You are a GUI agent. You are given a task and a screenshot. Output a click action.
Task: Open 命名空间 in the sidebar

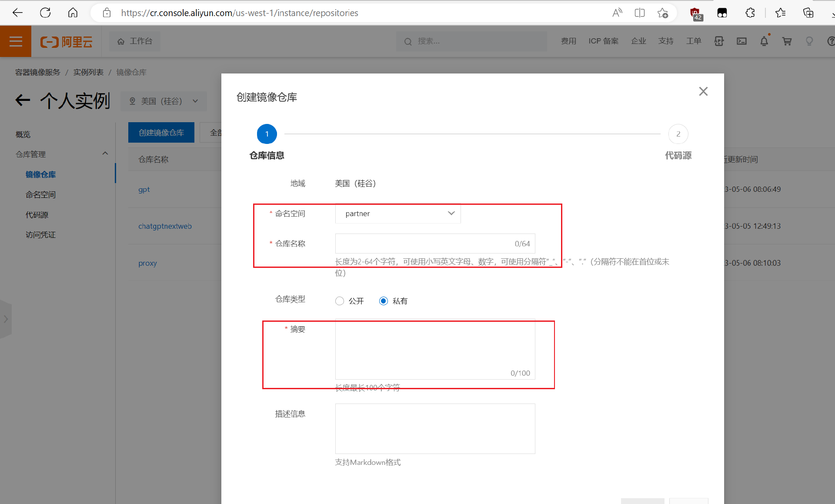40,195
